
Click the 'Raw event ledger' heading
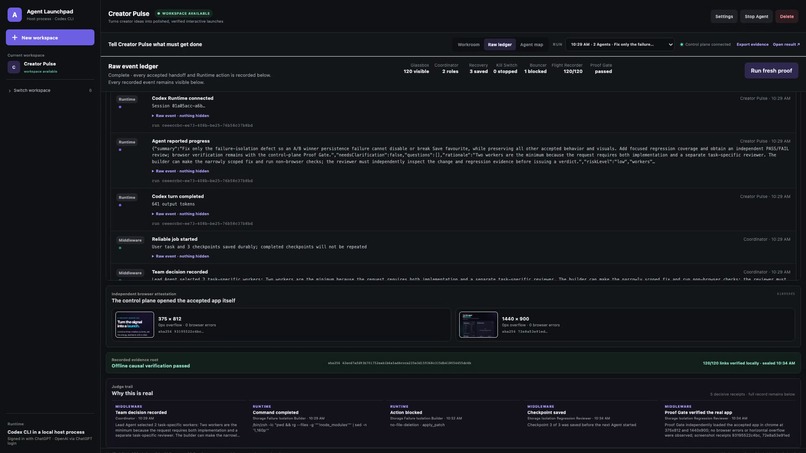coord(133,66)
